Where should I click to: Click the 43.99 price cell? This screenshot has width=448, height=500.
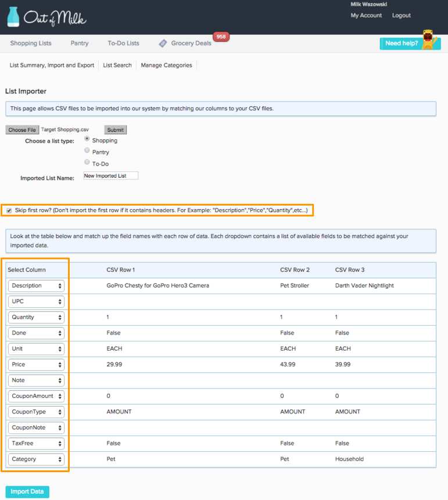288,364
